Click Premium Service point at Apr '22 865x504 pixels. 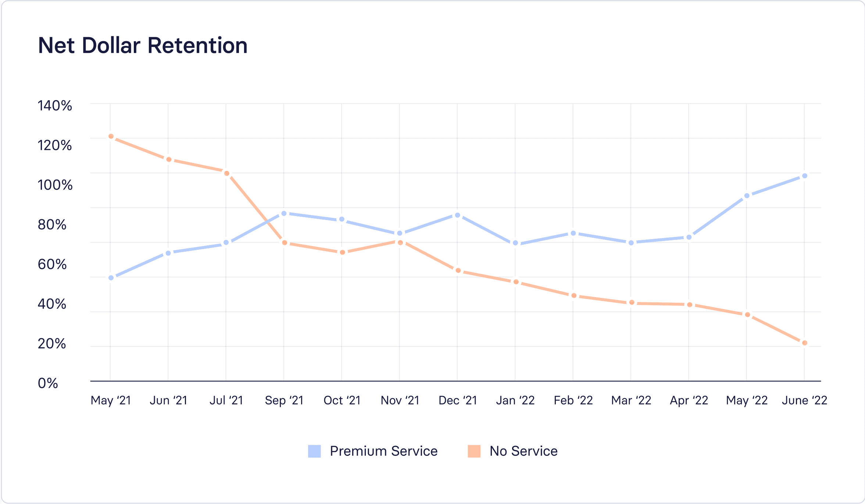[x=689, y=237]
